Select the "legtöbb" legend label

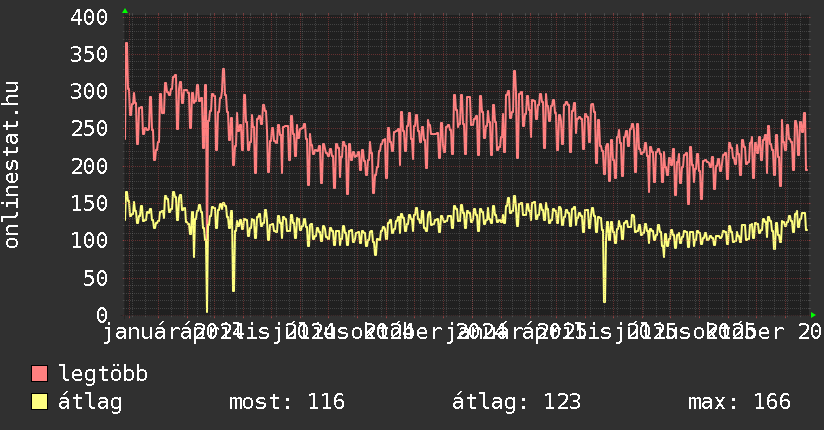pos(104,375)
